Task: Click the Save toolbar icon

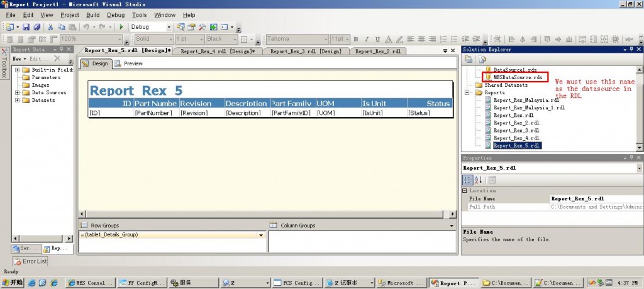Action: [26, 27]
